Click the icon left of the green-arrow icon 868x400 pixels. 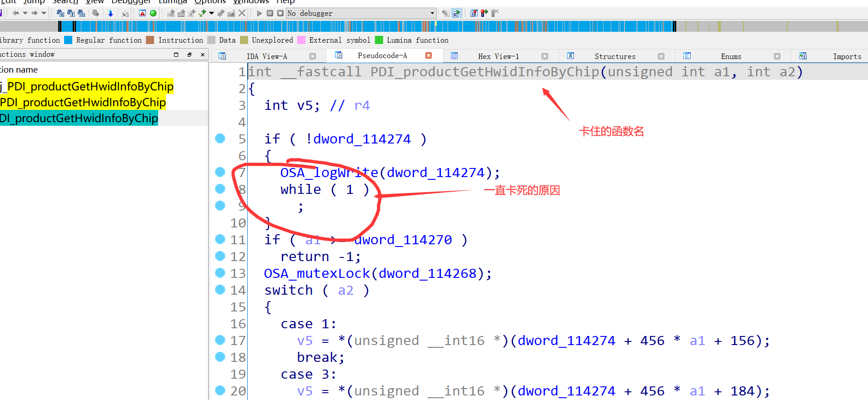[445, 13]
